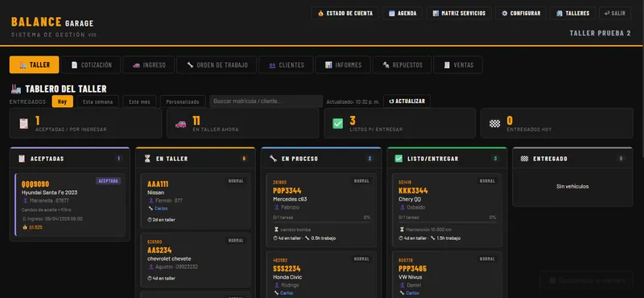Click the wrench icon in En Proceso column header
Screen dimensions: 644x298
273,159
